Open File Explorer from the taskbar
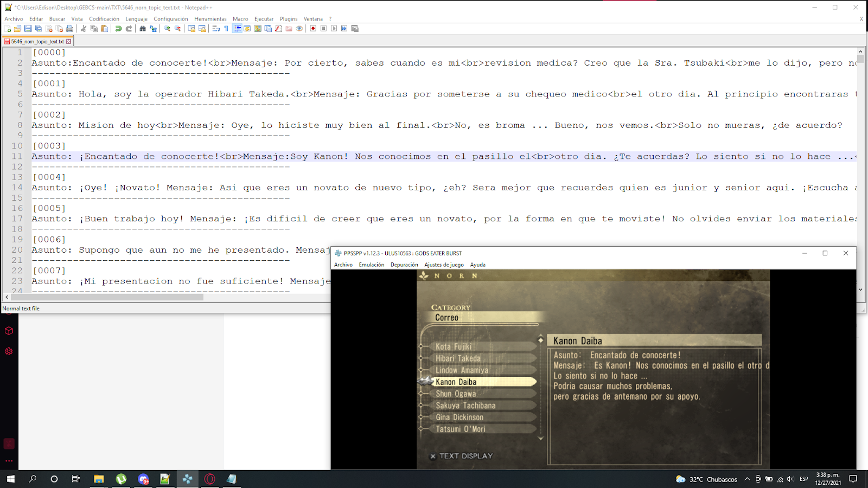868x488 pixels. [x=99, y=479]
